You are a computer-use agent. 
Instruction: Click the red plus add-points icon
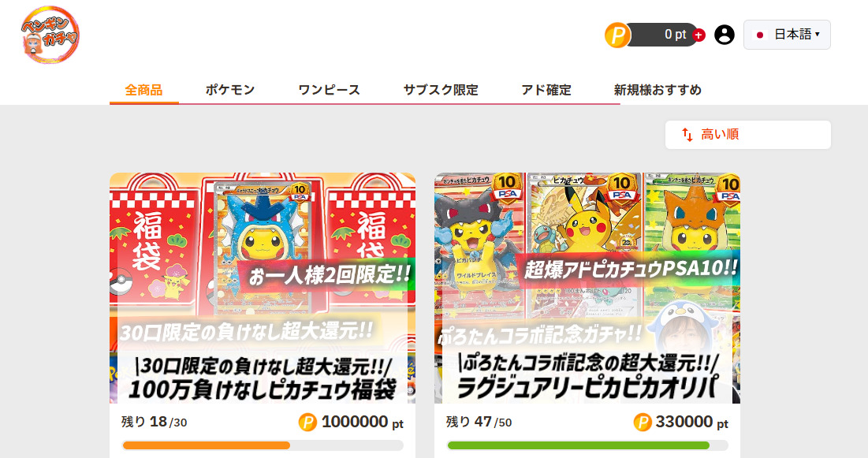point(699,35)
